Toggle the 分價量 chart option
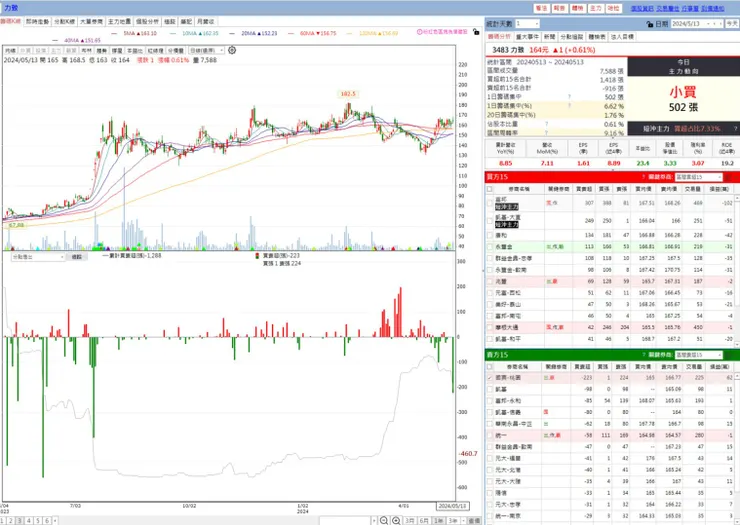 [x=176, y=51]
